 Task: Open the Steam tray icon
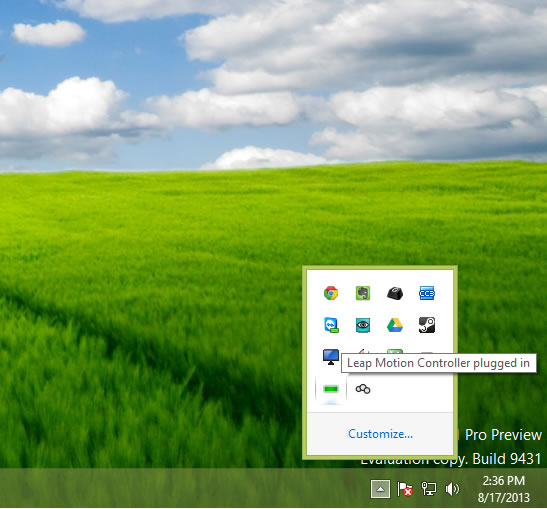click(x=427, y=325)
